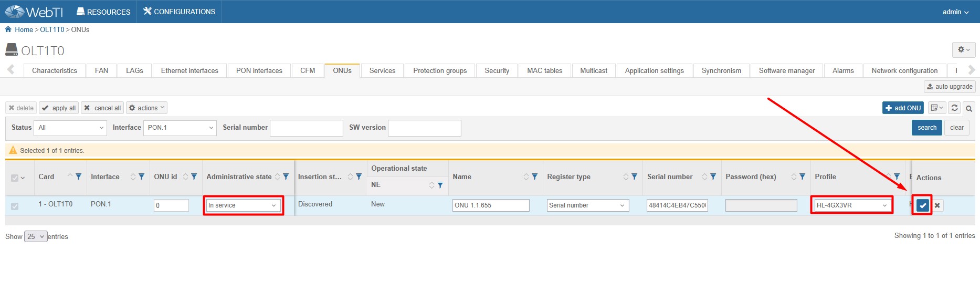This screenshot has height=291, width=980.
Task: Click the blue checkmark apply icon in Actions
Action: point(922,205)
